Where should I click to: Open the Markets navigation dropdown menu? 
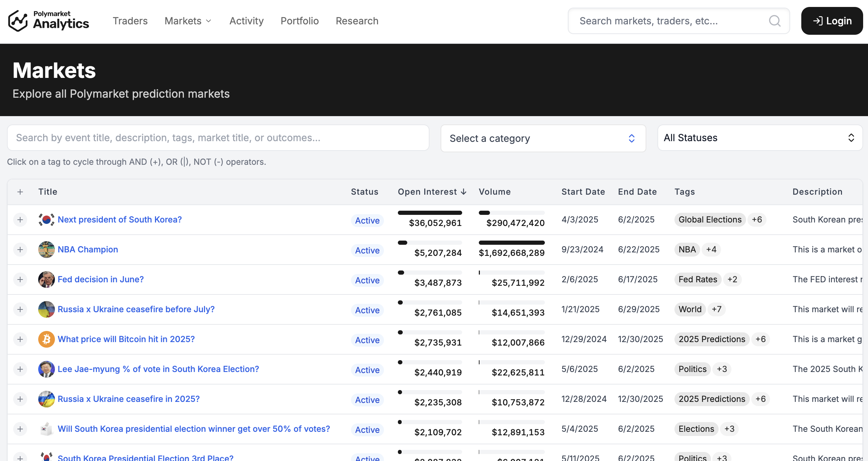click(188, 21)
